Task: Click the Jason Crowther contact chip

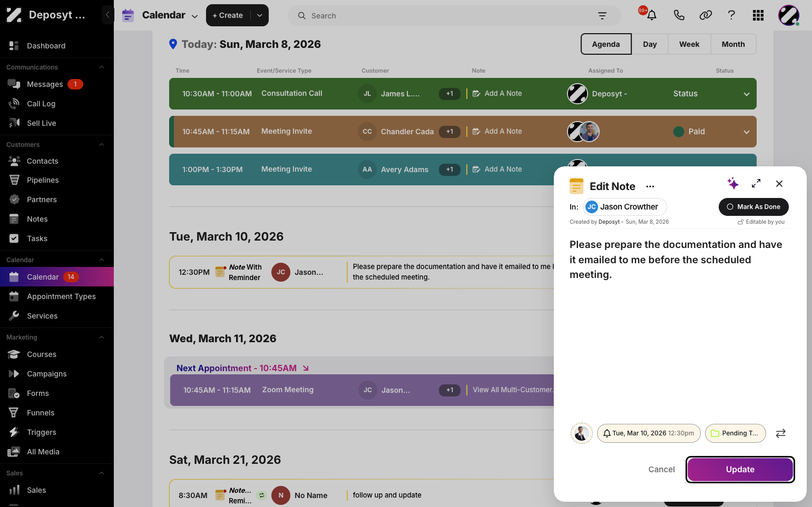Action: click(624, 207)
